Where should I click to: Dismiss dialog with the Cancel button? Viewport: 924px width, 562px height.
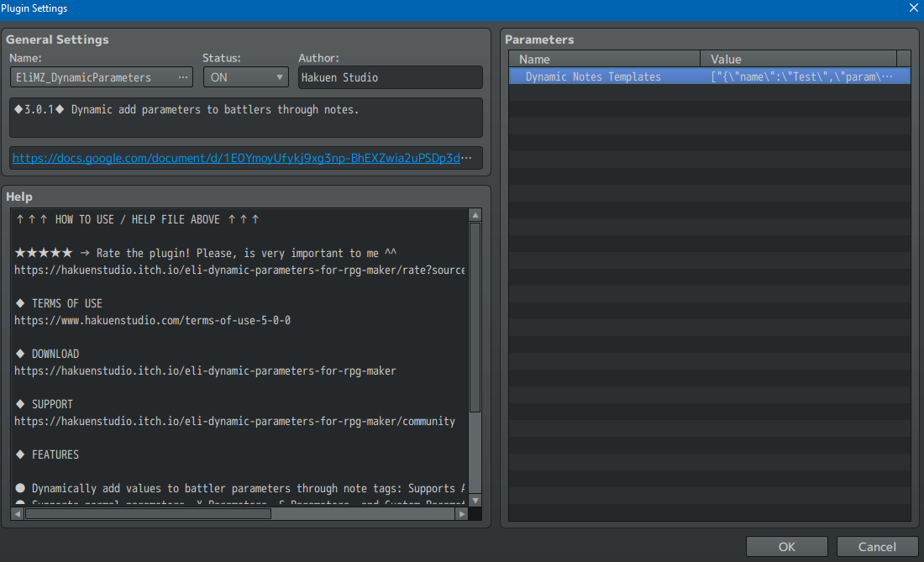(x=877, y=547)
